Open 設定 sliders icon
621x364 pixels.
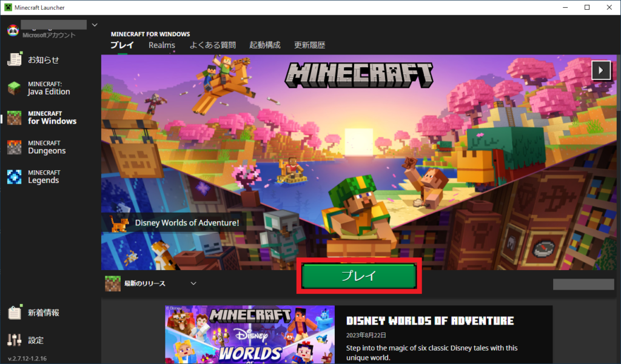point(15,340)
